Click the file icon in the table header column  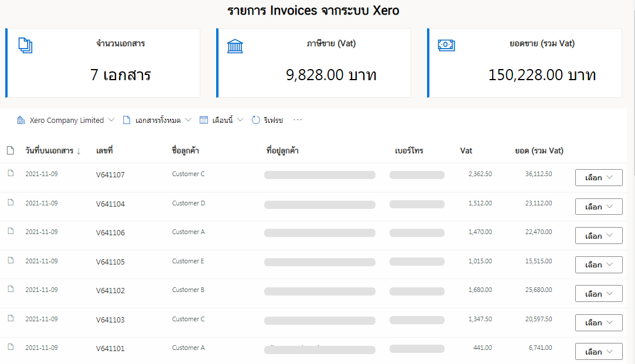tap(10, 150)
